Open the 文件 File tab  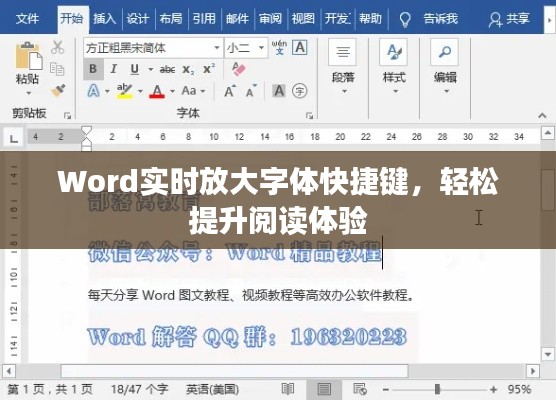[27, 18]
